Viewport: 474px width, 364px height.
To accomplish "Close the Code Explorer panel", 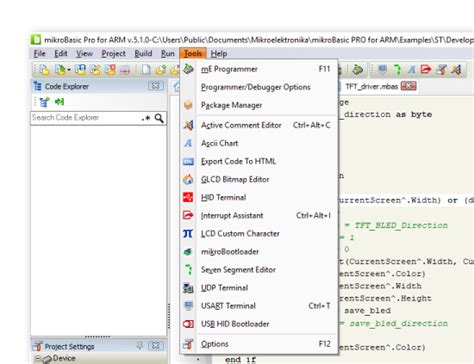I will [156, 86].
